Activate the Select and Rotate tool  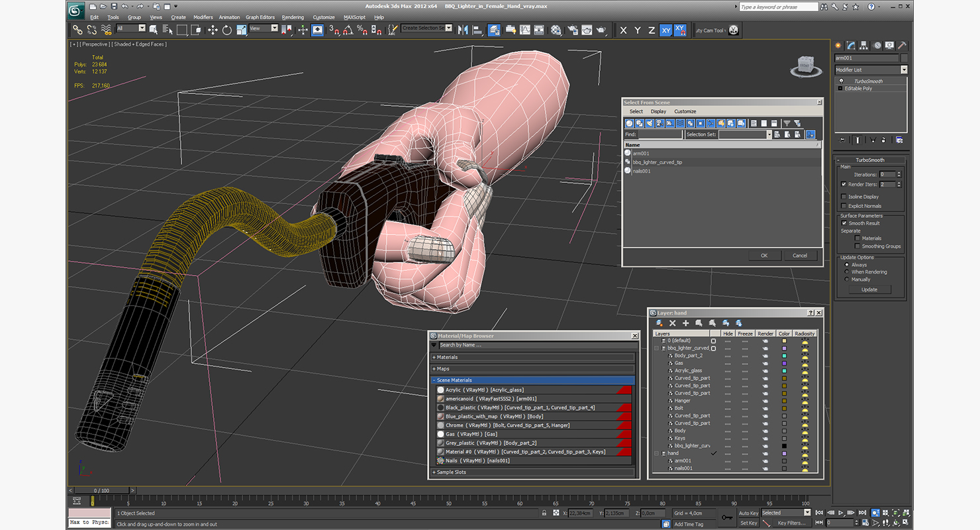227,30
